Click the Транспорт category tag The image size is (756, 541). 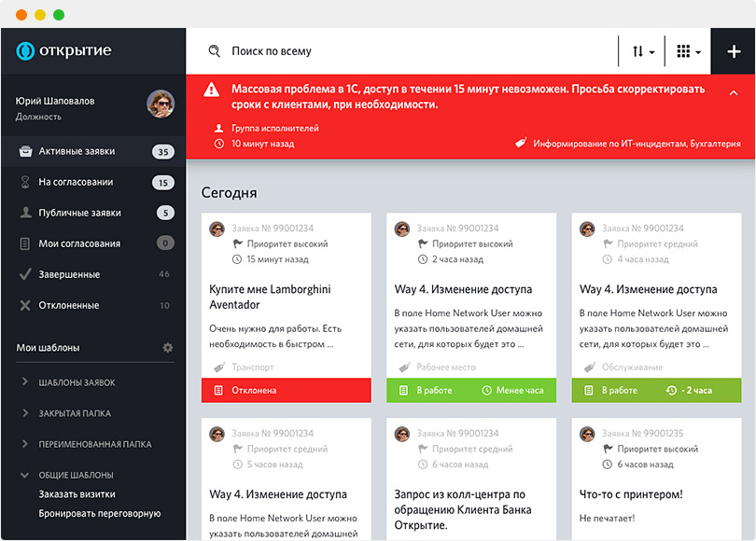pos(253,368)
